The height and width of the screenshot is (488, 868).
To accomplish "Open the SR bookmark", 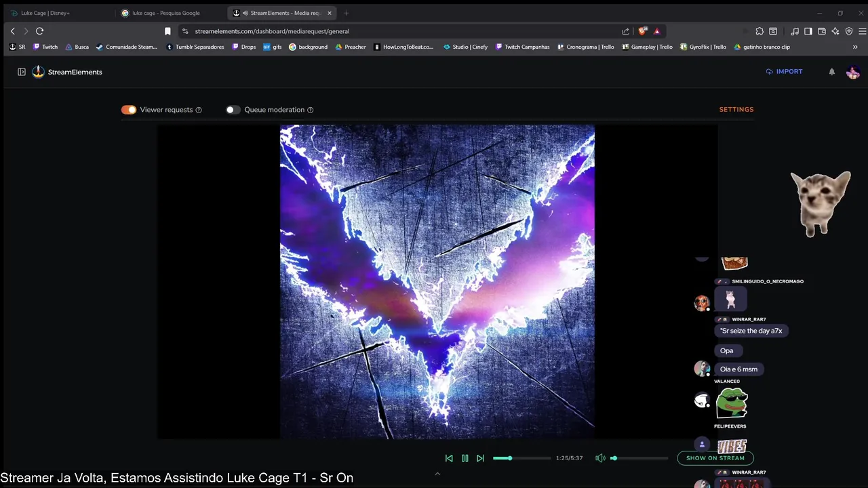I will pos(18,47).
